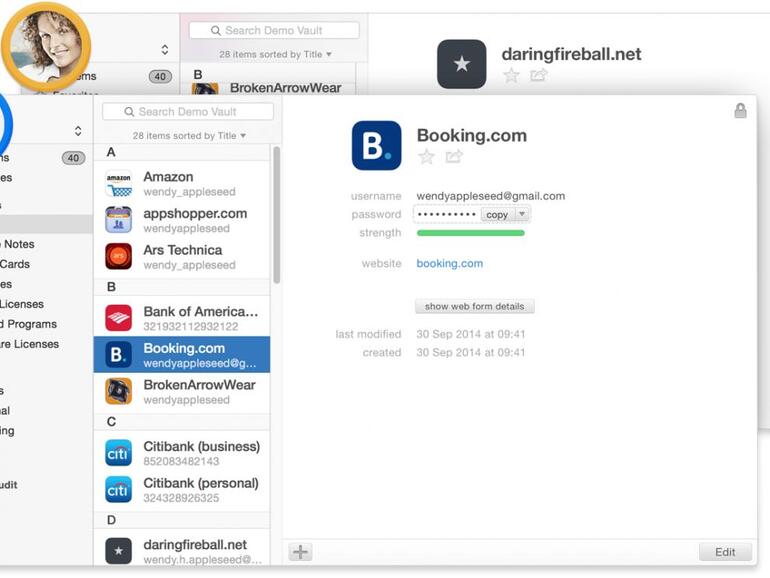Copy the Booking.com password
770x578 pixels.
pos(497,215)
